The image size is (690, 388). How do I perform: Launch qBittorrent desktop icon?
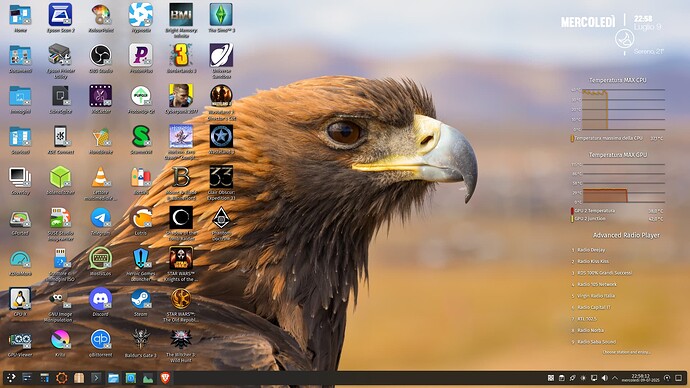tap(100, 340)
